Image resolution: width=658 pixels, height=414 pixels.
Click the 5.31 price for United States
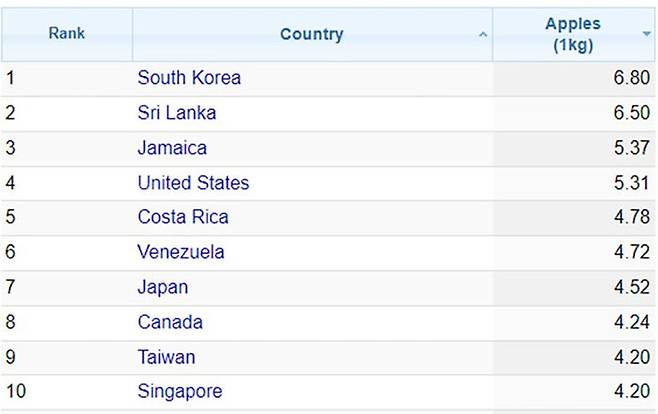574,183
